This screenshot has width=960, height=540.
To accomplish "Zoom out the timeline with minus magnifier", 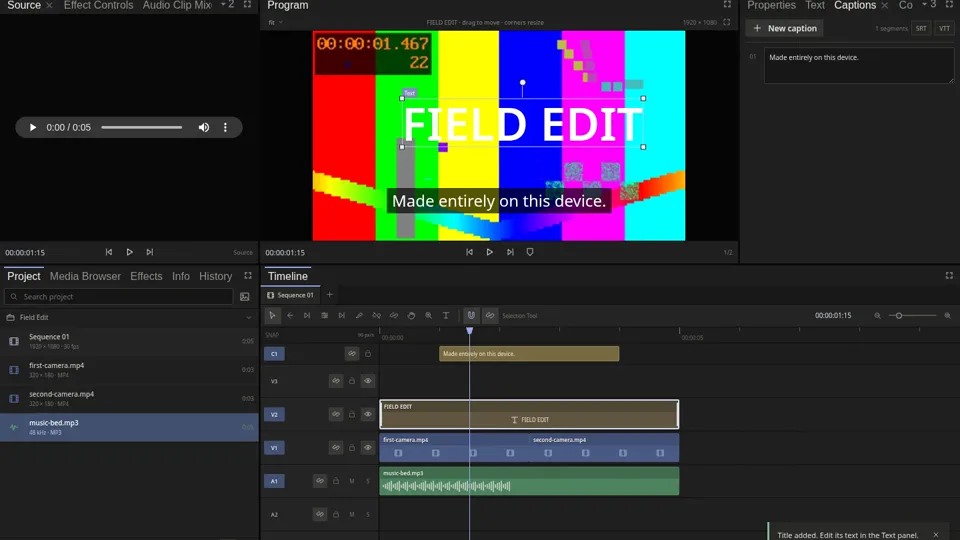I will tap(877, 315).
